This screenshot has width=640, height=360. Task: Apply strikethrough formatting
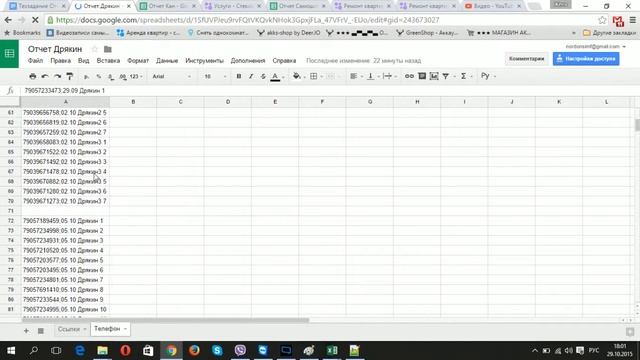[x=263, y=76]
